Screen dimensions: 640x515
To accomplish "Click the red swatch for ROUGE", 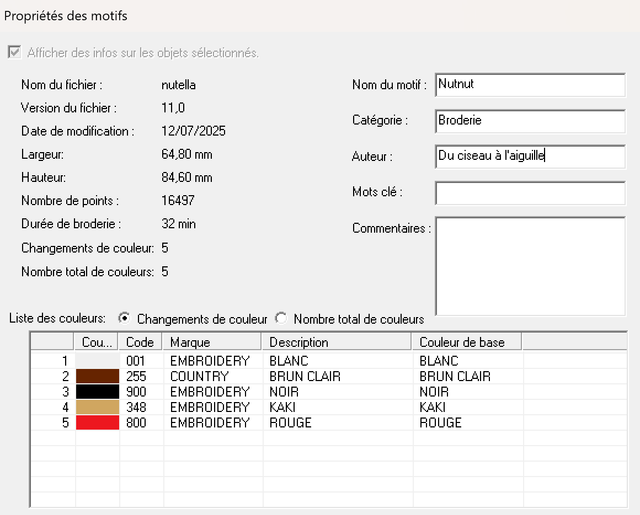I will coord(98,423).
